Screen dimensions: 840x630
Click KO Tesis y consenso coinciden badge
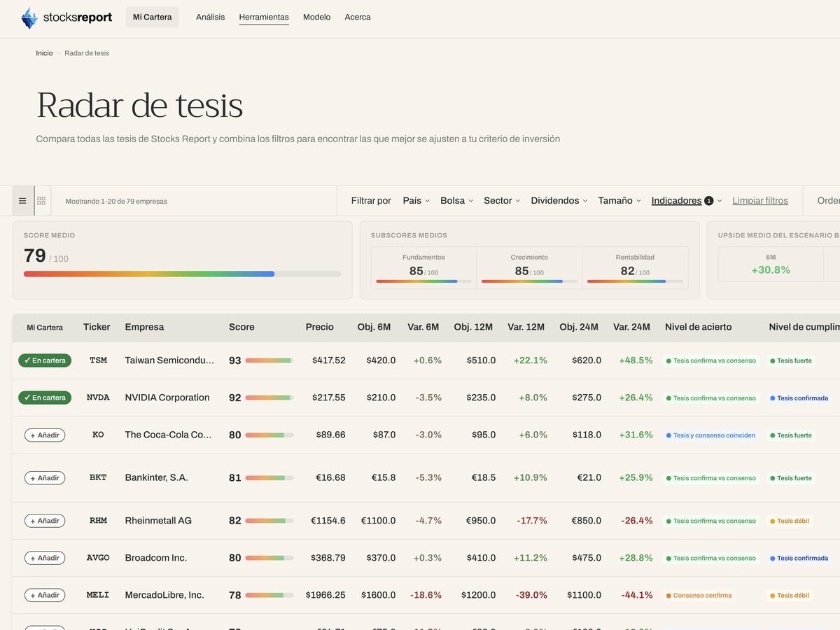click(x=710, y=435)
